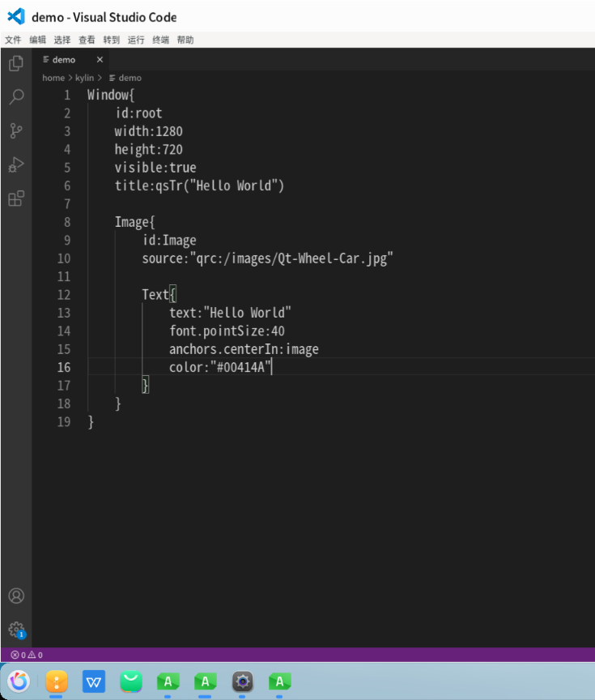
Task: Click the home breadcrumb segment
Action: click(53, 78)
